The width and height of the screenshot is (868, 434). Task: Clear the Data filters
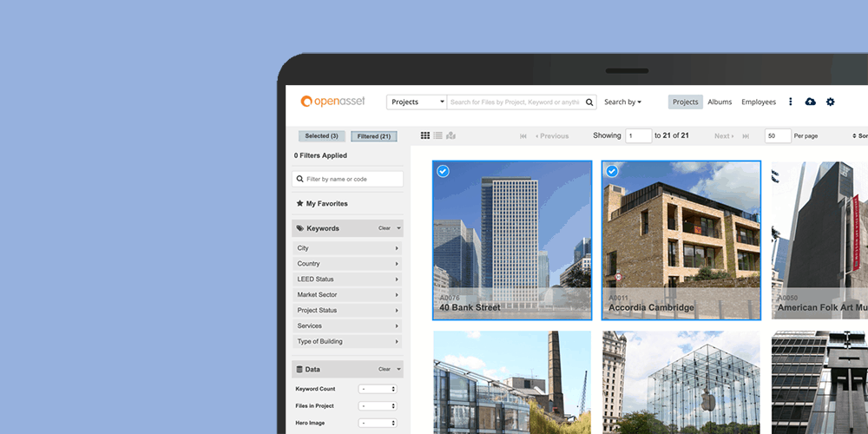385,369
